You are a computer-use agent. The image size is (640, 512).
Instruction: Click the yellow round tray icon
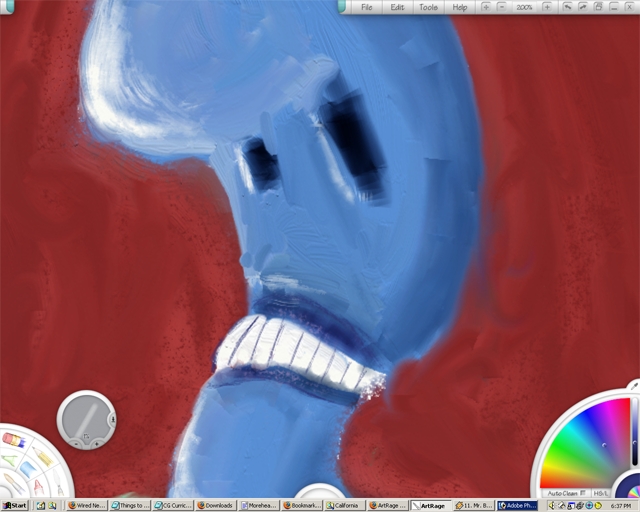[x=598, y=506]
